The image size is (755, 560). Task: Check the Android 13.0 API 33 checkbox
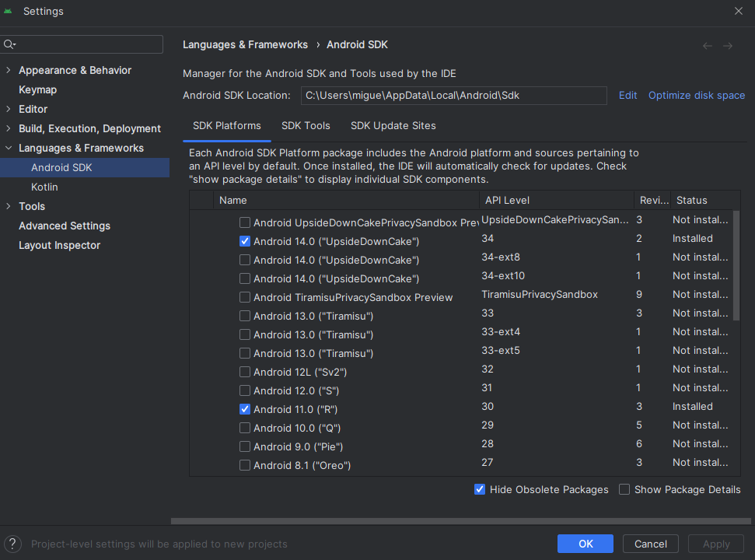tap(245, 317)
